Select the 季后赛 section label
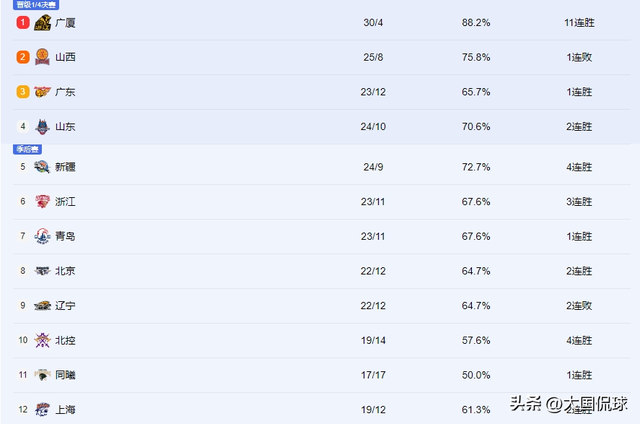The image size is (640, 424). tap(27, 149)
